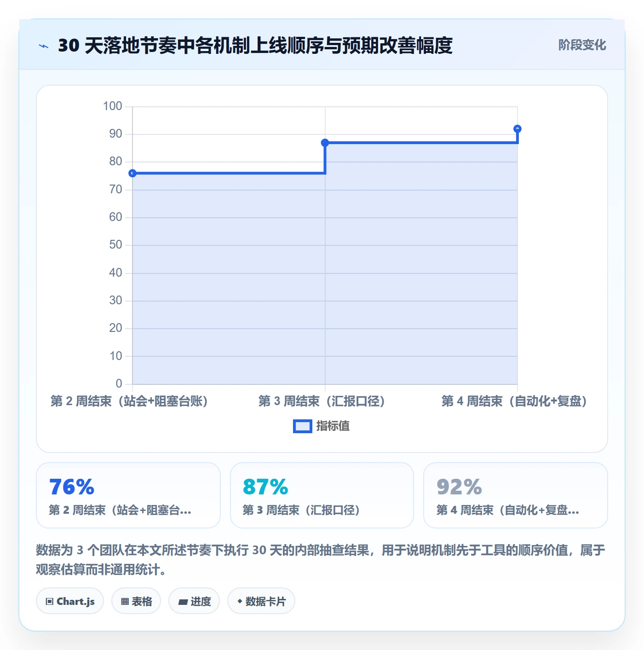The height and width of the screenshot is (650, 644).
Task: Click x-axis label 第 2 周结束（站会+阻塞台账）
Action: pos(129,401)
